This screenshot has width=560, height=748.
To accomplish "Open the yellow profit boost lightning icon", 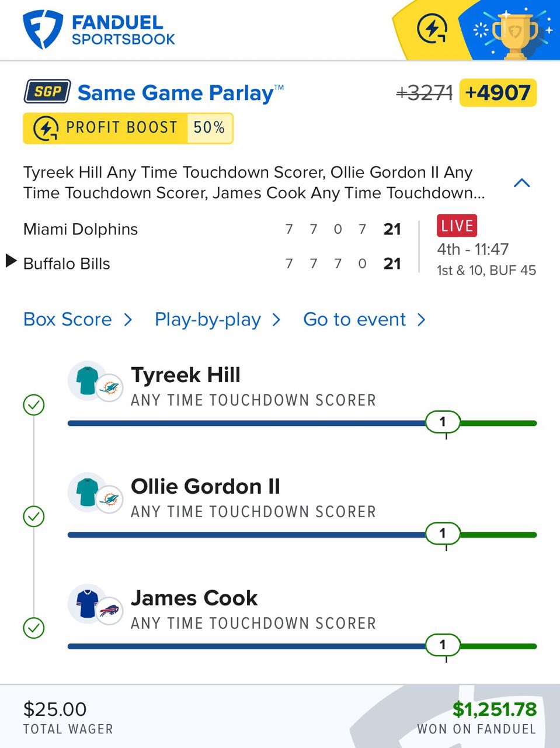I will (x=432, y=29).
